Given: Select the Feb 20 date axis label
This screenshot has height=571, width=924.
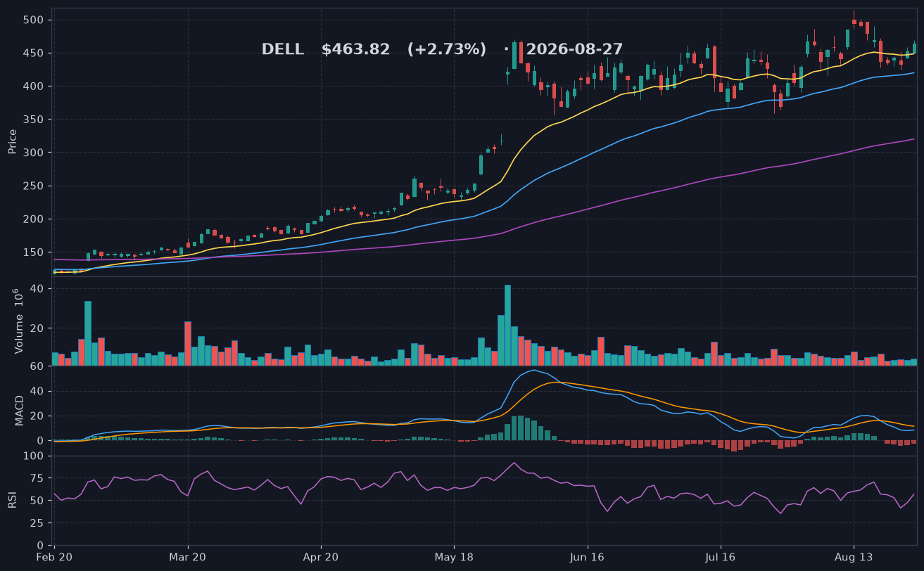Looking at the screenshot, I should [55, 557].
